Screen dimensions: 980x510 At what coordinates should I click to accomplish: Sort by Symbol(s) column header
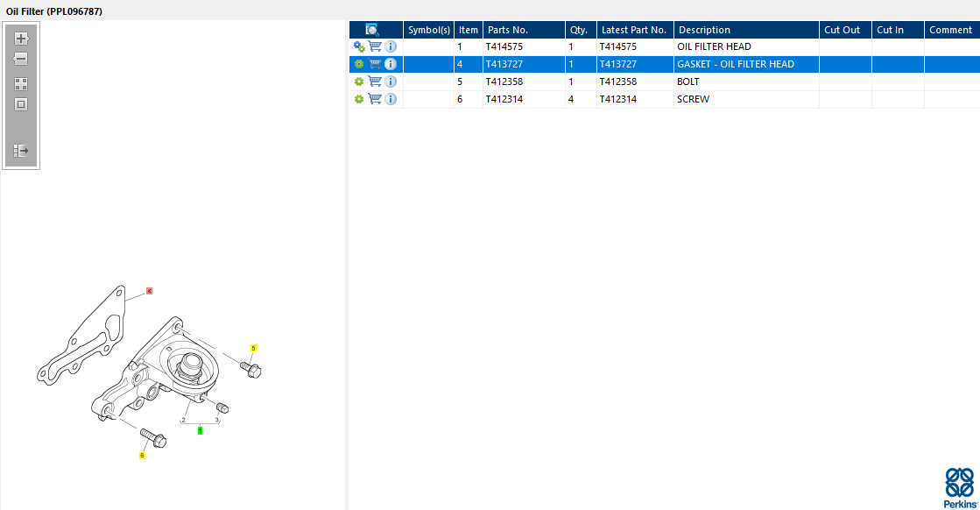pos(429,30)
